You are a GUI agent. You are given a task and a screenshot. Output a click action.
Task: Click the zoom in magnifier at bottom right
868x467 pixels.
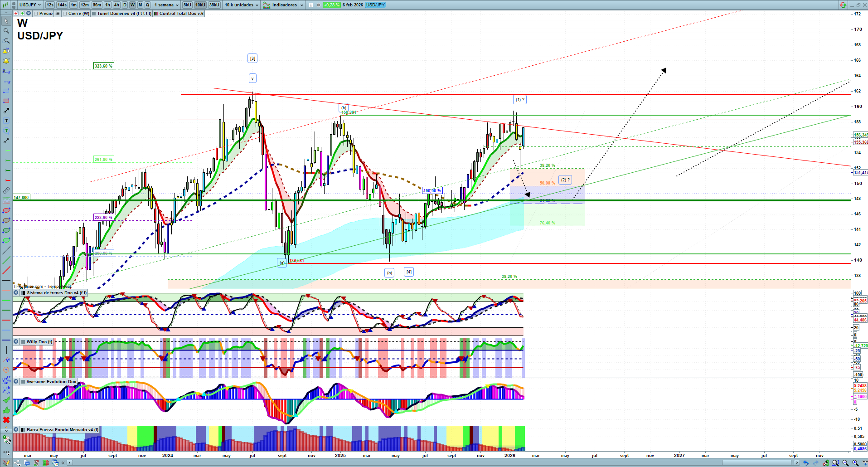855,463
